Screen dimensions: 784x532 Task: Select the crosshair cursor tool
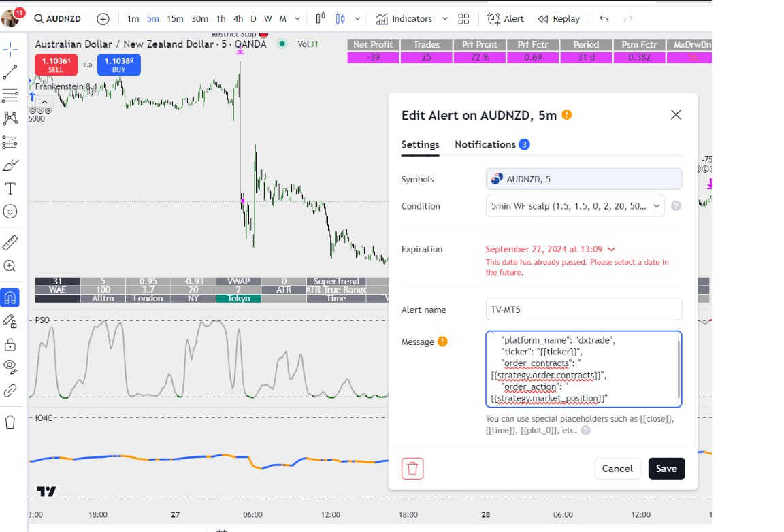(x=10, y=49)
